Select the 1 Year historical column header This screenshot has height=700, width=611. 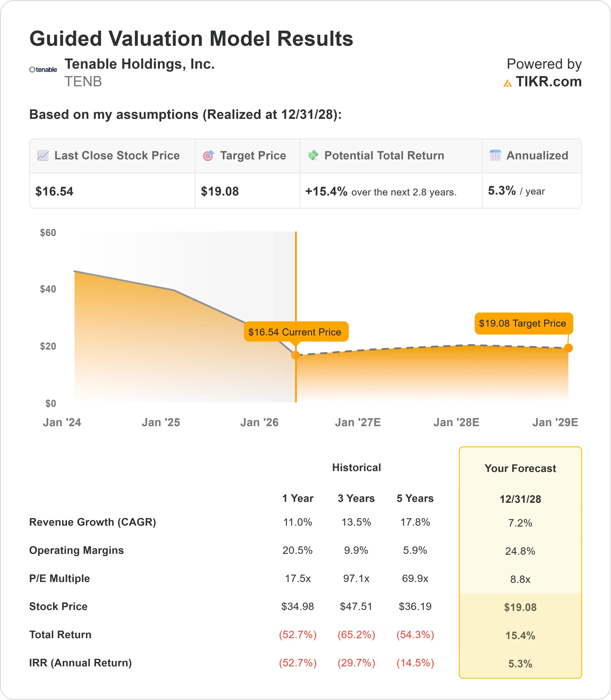click(297, 498)
